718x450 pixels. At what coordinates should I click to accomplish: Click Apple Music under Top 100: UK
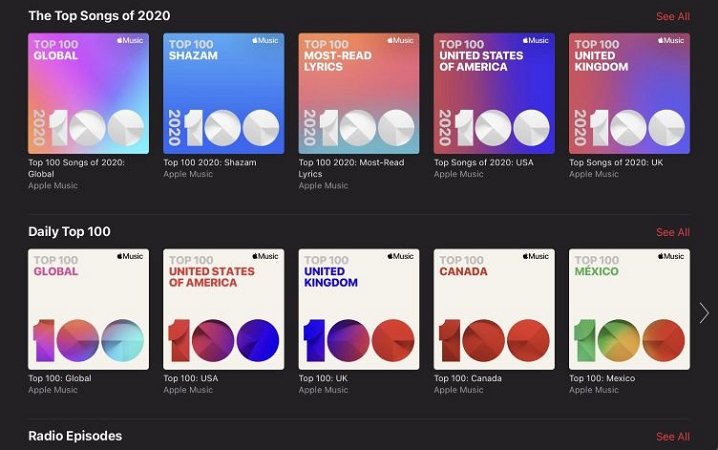point(323,390)
